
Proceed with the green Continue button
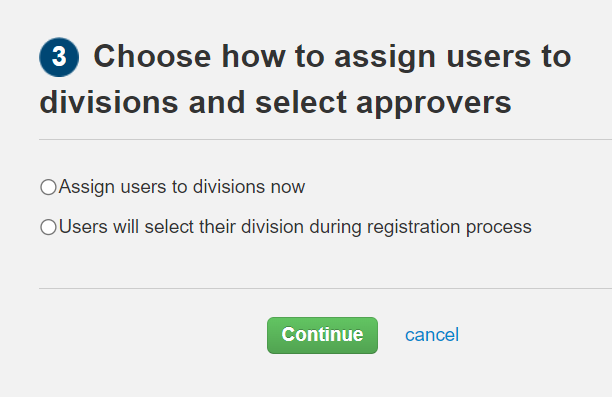pyautogui.click(x=322, y=335)
